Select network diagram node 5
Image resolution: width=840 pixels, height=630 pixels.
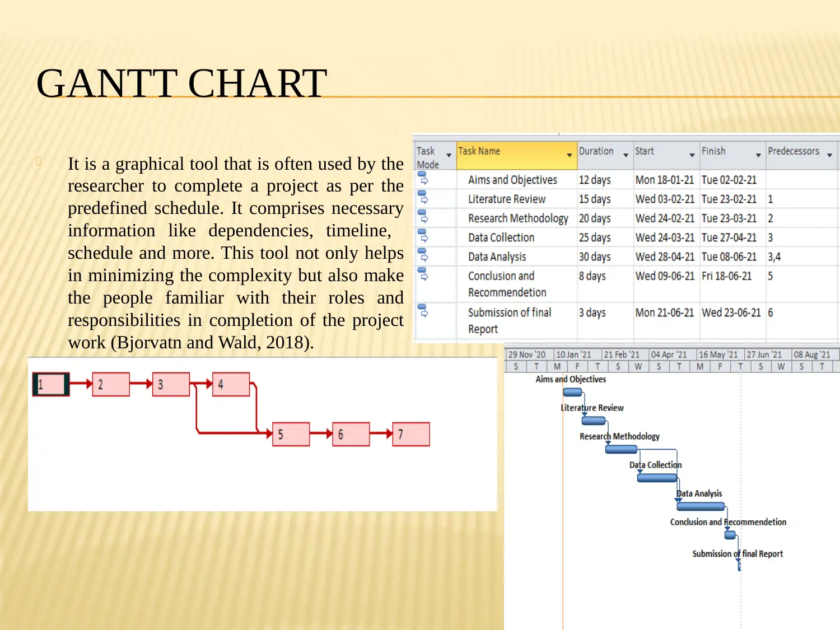coord(291,434)
